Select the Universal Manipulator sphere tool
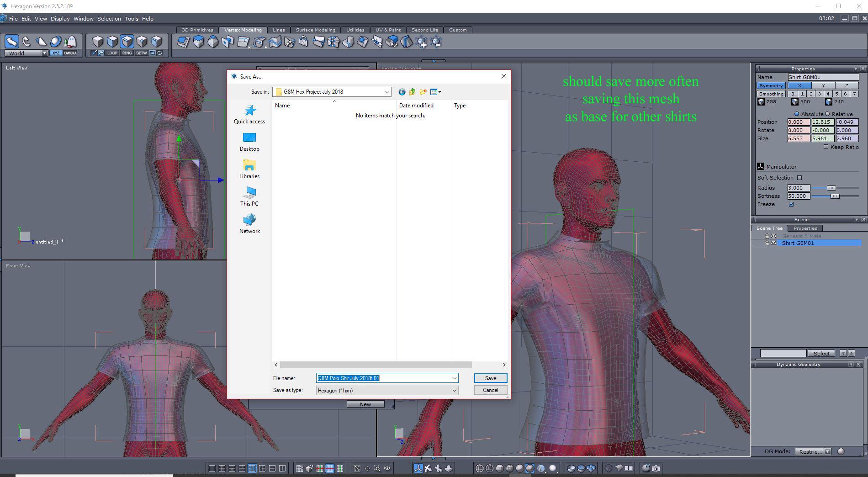868x477 pixels. [56, 42]
